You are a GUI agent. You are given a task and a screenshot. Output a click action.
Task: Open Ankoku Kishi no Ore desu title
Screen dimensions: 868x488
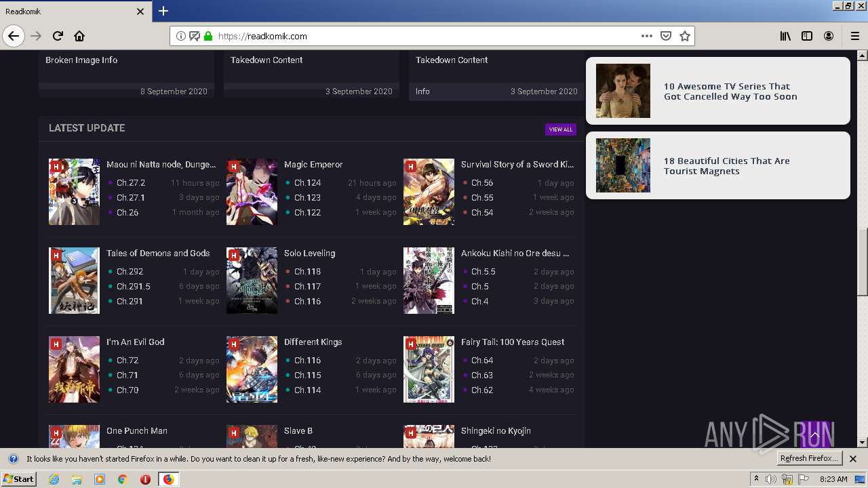pyautogui.click(x=515, y=253)
